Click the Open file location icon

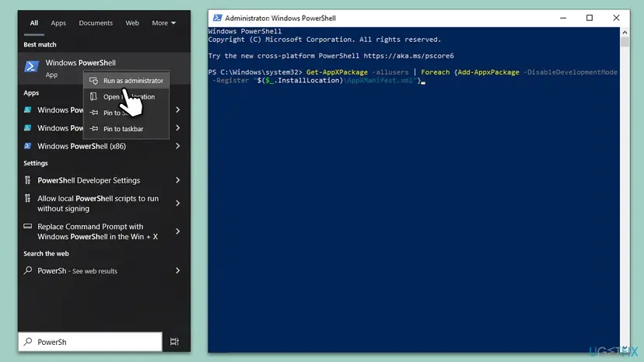(93, 97)
